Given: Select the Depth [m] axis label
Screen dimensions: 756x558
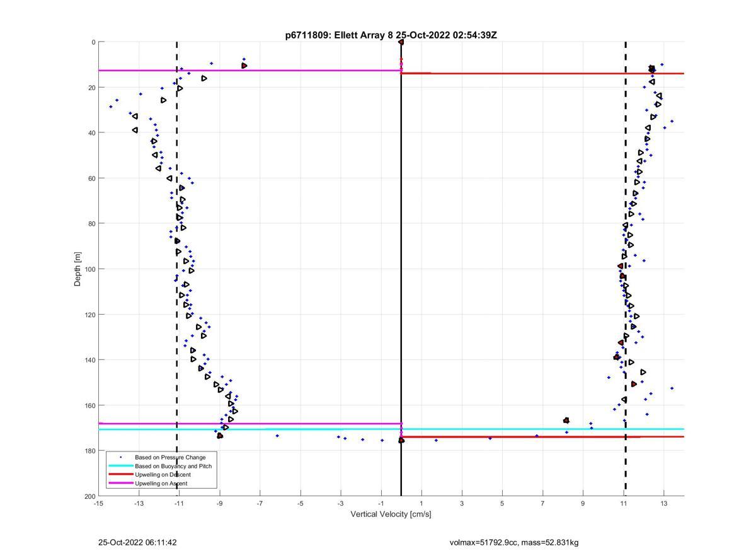Looking at the screenshot, I should (x=78, y=269).
